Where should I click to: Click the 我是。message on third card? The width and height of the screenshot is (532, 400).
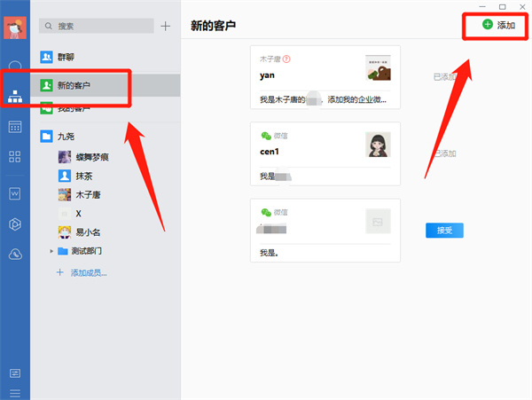tap(269, 253)
